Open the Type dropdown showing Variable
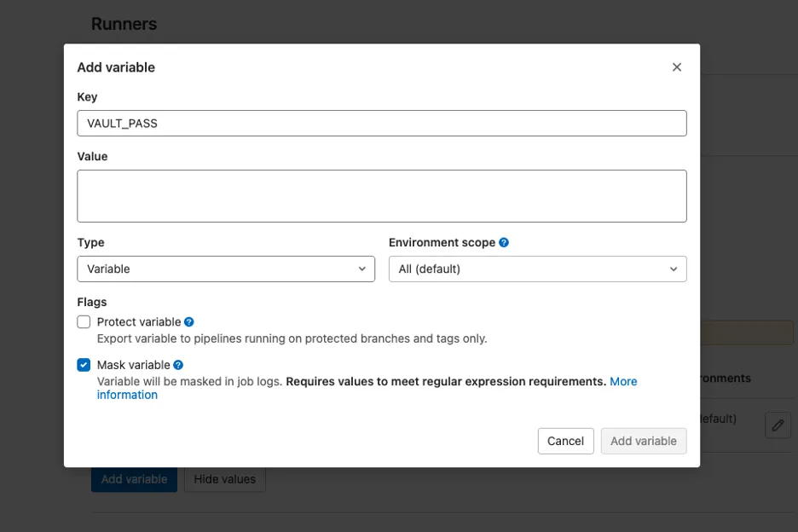The width and height of the screenshot is (798, 532). (226, 269)
